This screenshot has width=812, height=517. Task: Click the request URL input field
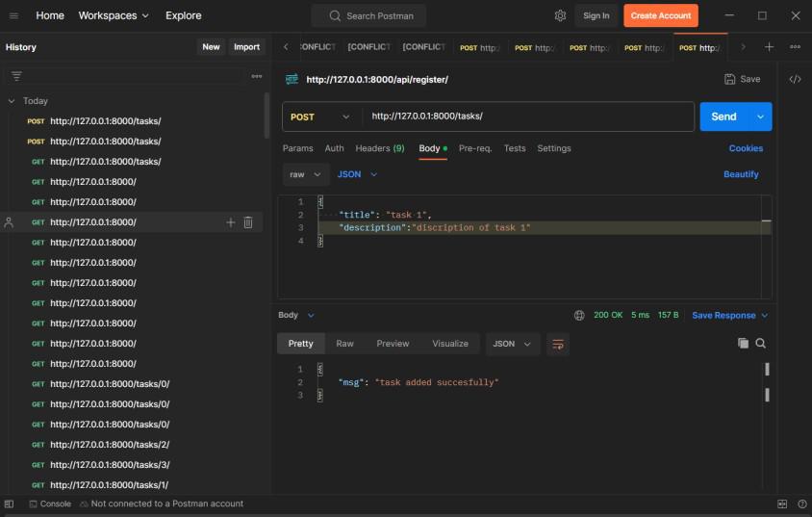point(527,116)
